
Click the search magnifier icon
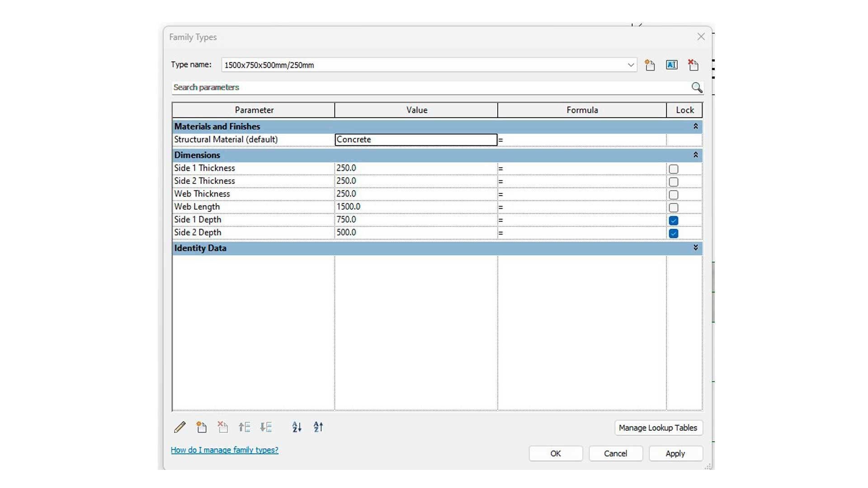[x=697, y=87]
